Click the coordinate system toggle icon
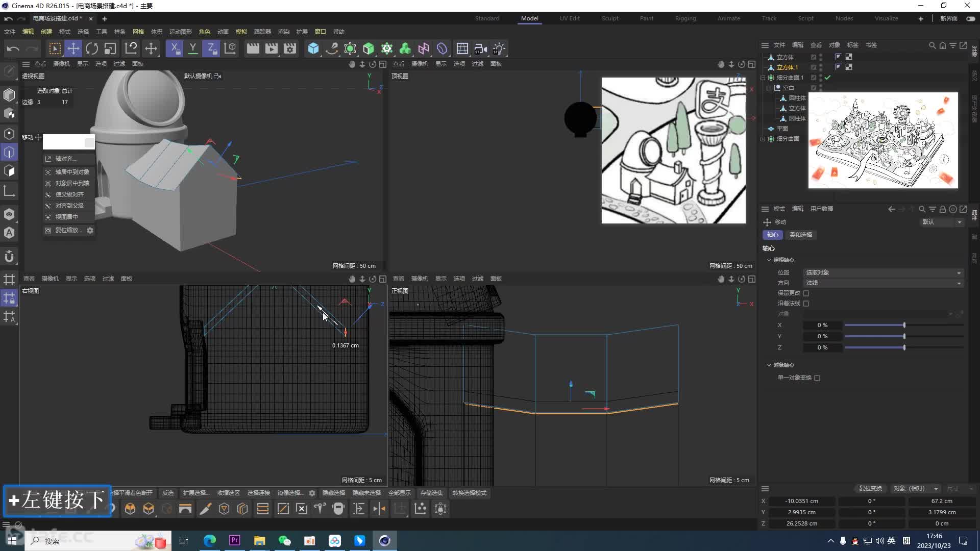The image size is (980, 551). pos(230,49)
